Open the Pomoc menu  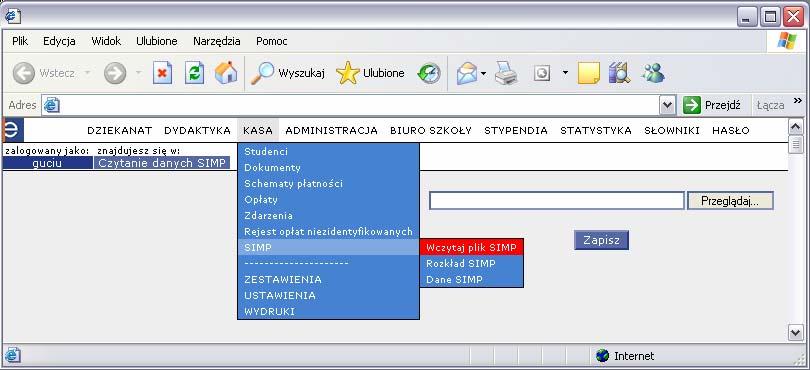coord(272,41)
